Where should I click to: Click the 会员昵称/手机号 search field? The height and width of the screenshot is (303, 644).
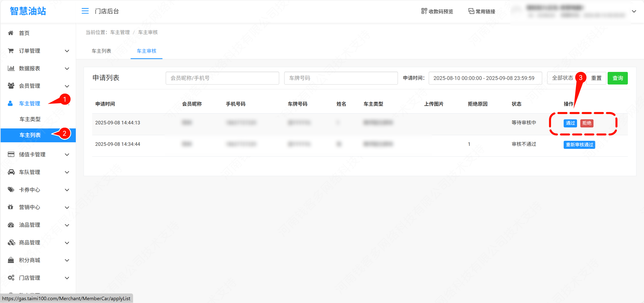pos(222,78)
